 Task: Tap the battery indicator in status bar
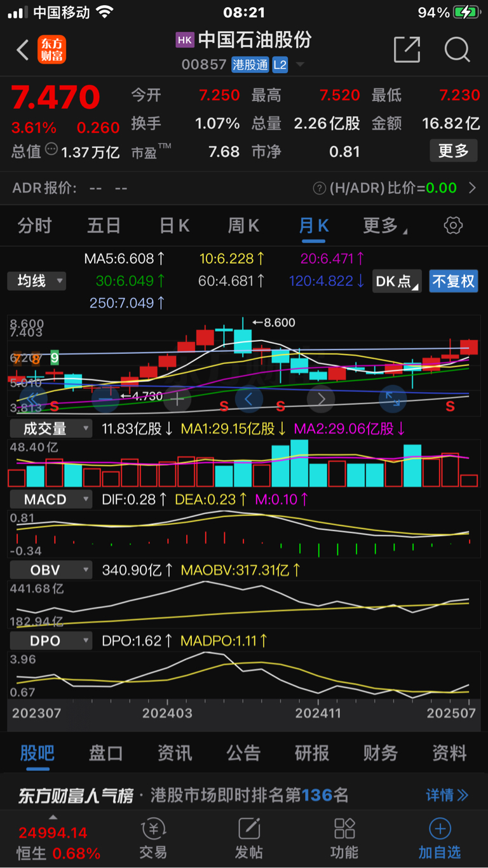pyautogui.click(x=467, y=12)
